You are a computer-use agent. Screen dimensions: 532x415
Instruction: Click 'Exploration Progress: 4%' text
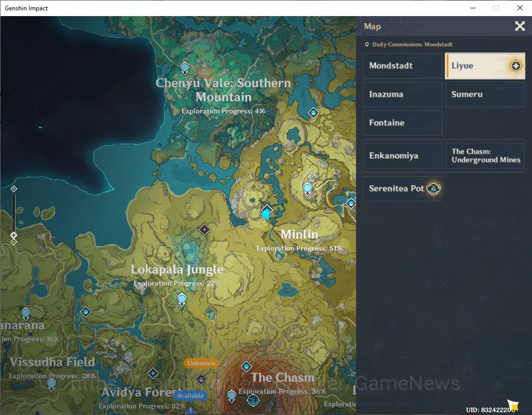223,111
